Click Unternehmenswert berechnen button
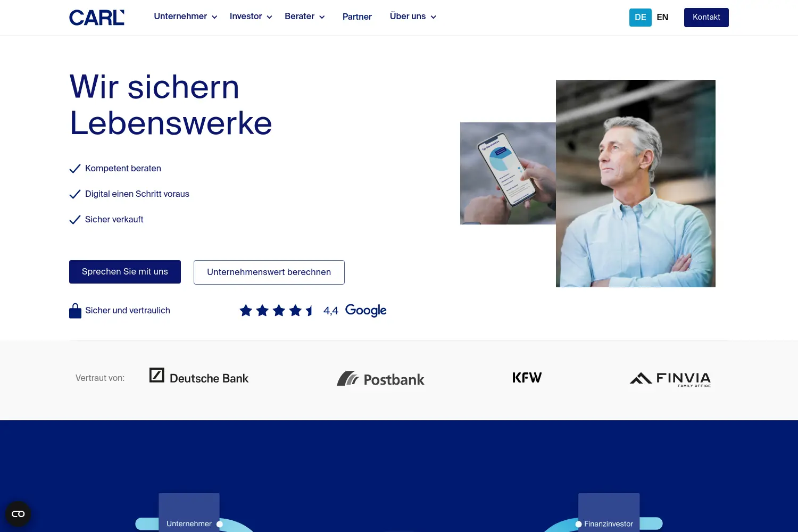 point(269,272)
